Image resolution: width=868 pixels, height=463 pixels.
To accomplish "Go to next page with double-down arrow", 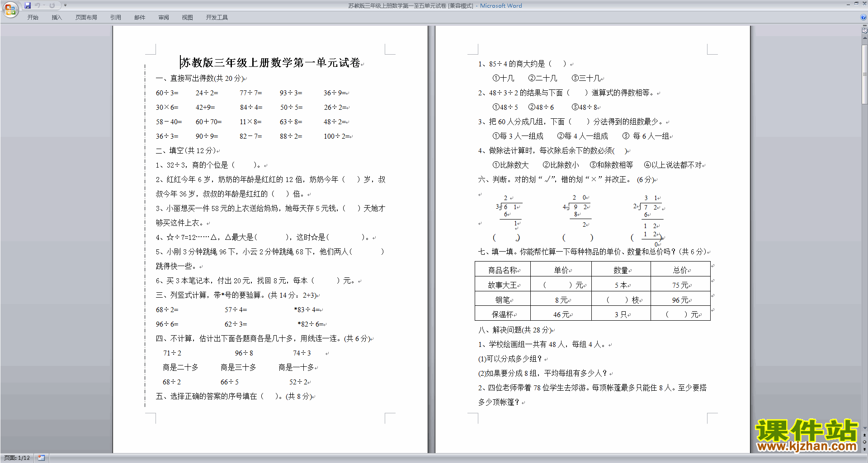I will click(864, 449).
